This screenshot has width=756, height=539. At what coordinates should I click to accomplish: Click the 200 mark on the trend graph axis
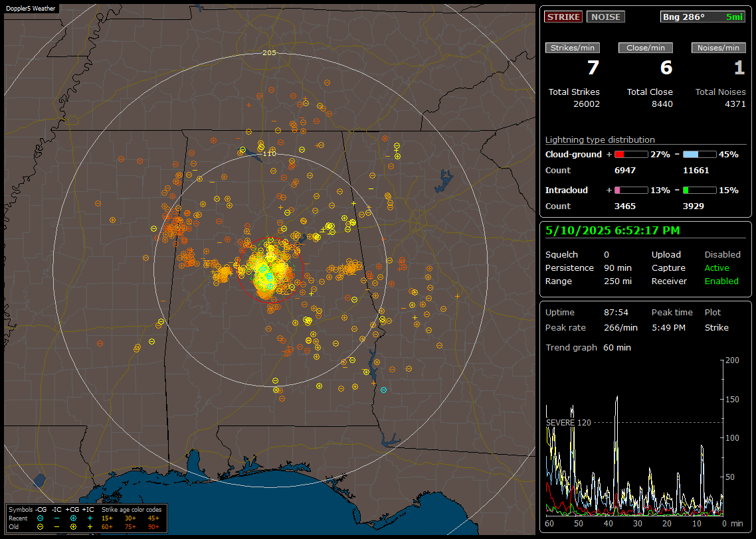click(732, 360)
